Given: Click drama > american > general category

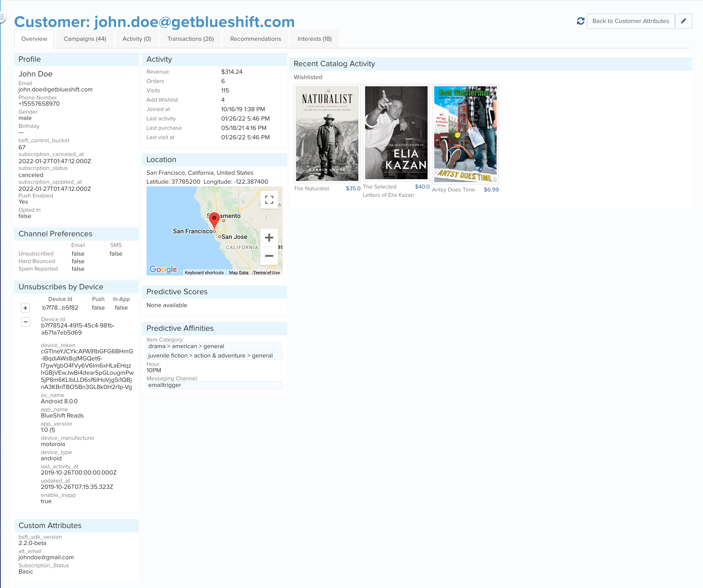Looking at the screenshot, I should coord(214,346).
